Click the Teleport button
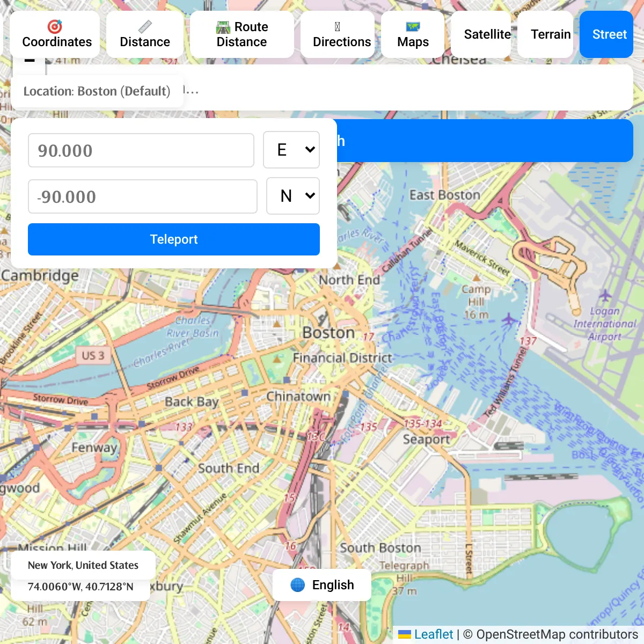This screenshot has height=644, width=644. click(x=174, y=239)
